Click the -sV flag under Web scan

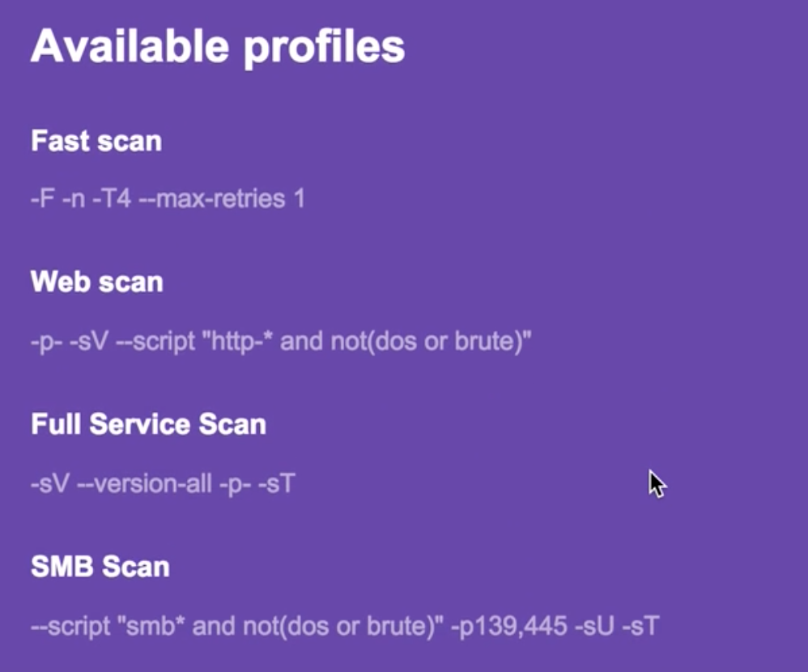[88, 341]
